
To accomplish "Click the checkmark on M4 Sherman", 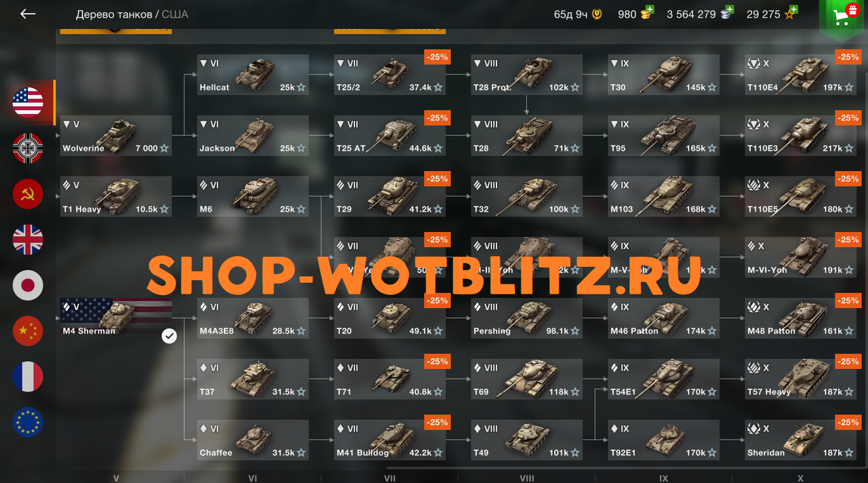I will 169,336.
